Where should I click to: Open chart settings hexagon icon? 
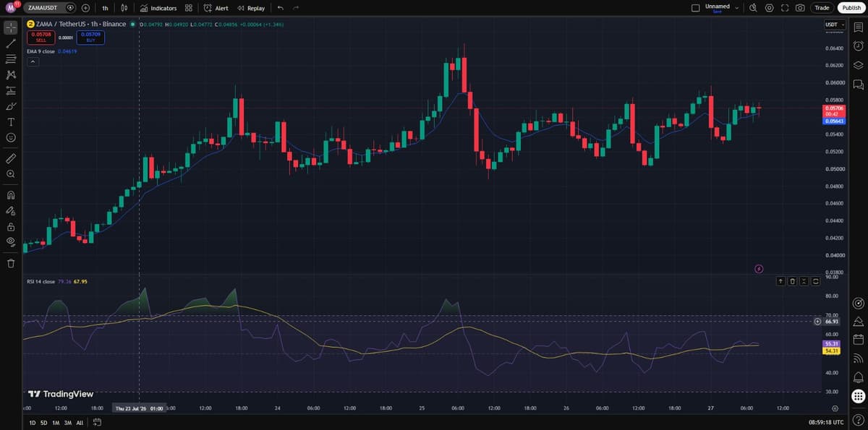(769, 8)
